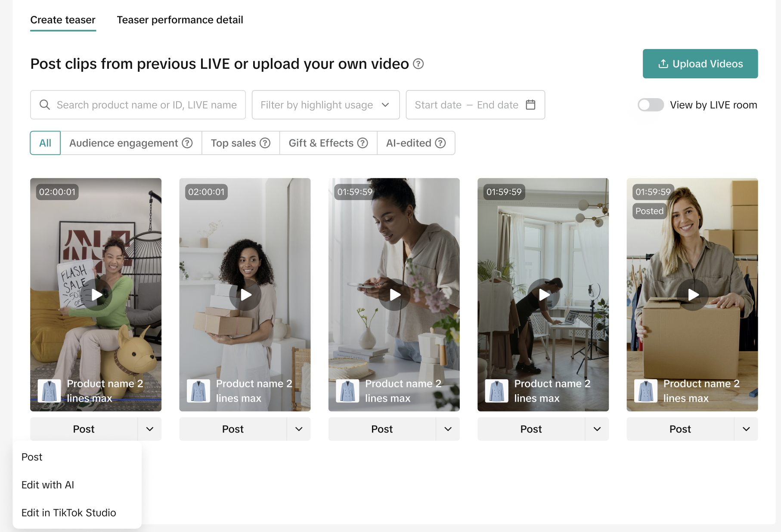Click the Upload Videos button
781x532 pixels.
pos(700,64)
